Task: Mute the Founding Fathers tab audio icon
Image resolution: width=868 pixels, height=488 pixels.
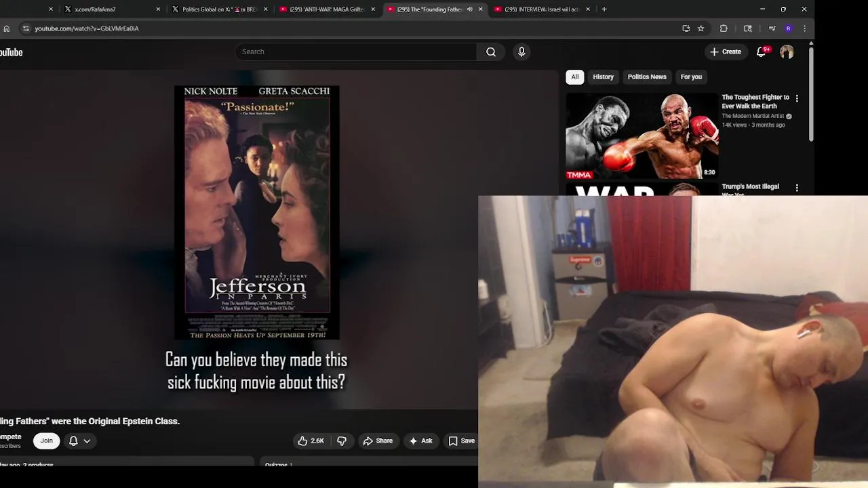Action: pyautogui.click(x=469, y=9)
